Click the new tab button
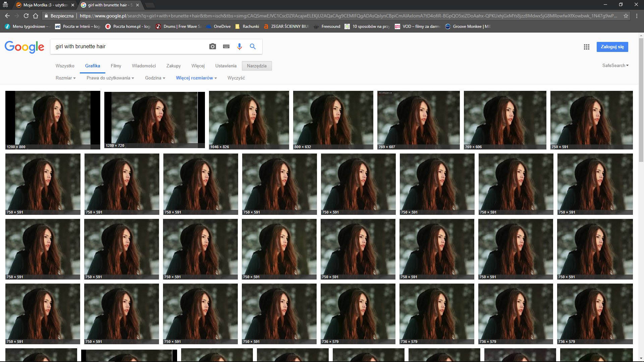Screen dimensions: 644x362 click(150, 5)
